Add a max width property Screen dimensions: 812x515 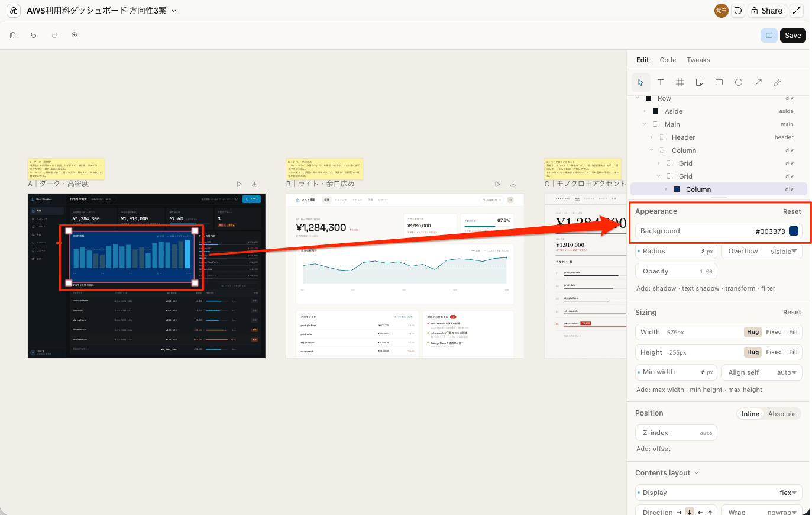(x=668, y=390)
